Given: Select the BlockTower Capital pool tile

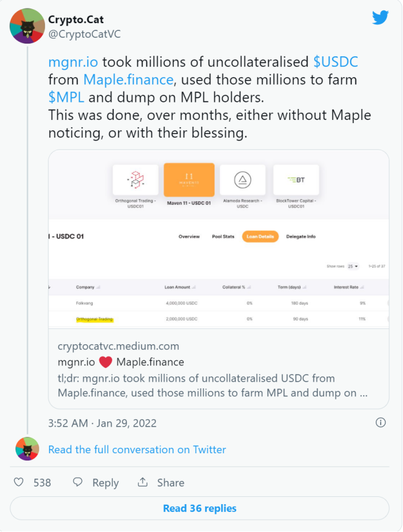Looking at the screenshot, I should click(296, 180).
